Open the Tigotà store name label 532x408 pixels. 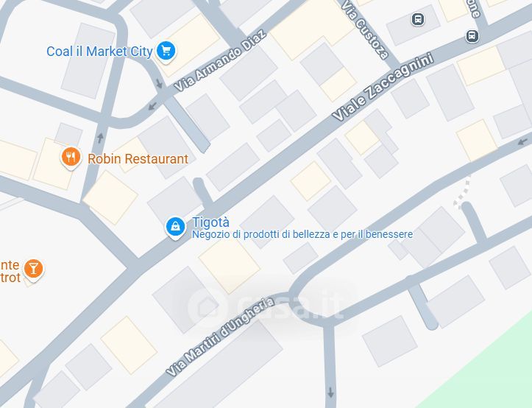(x=210, y=222)
